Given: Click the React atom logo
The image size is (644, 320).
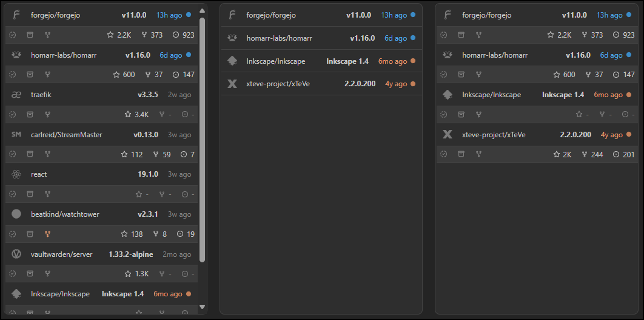Looking at the screenshot, I should coord(16,174).
